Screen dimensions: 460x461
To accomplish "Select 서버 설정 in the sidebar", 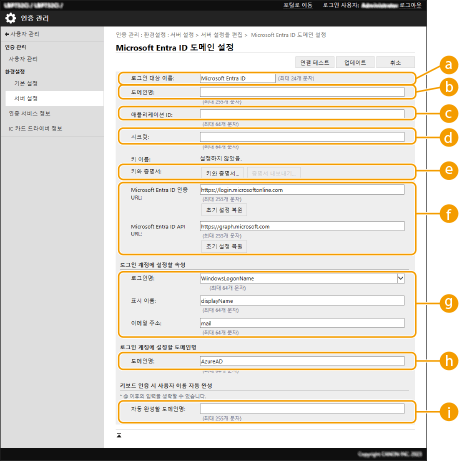I will click(26, 99).
